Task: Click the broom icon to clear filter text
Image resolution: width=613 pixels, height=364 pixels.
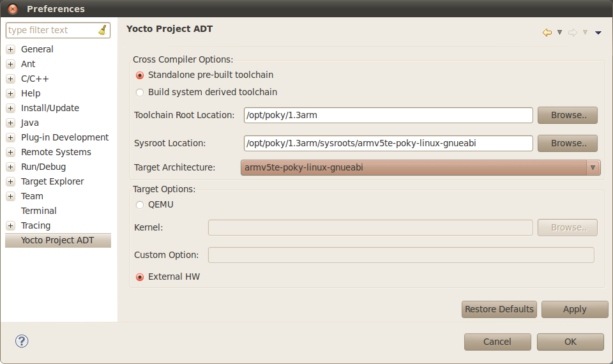Action: 102,30
